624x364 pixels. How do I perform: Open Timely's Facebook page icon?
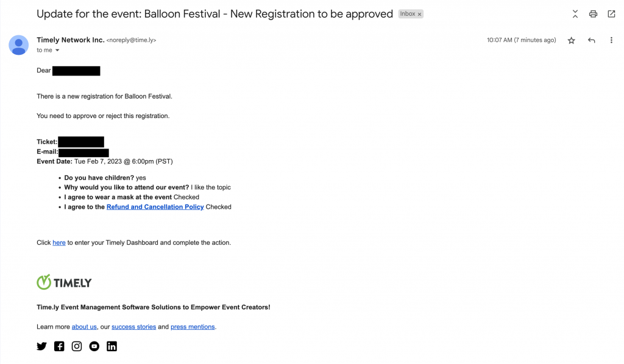[x=59, y=346]
